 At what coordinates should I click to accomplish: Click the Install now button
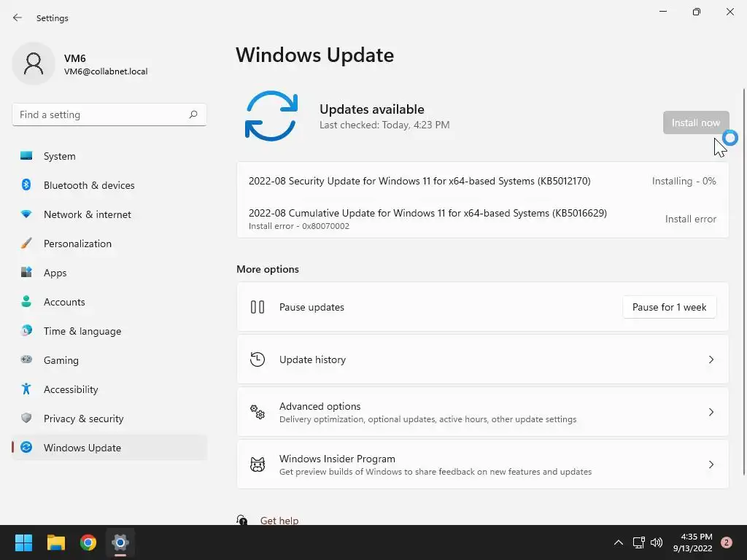tap(696, 122)
